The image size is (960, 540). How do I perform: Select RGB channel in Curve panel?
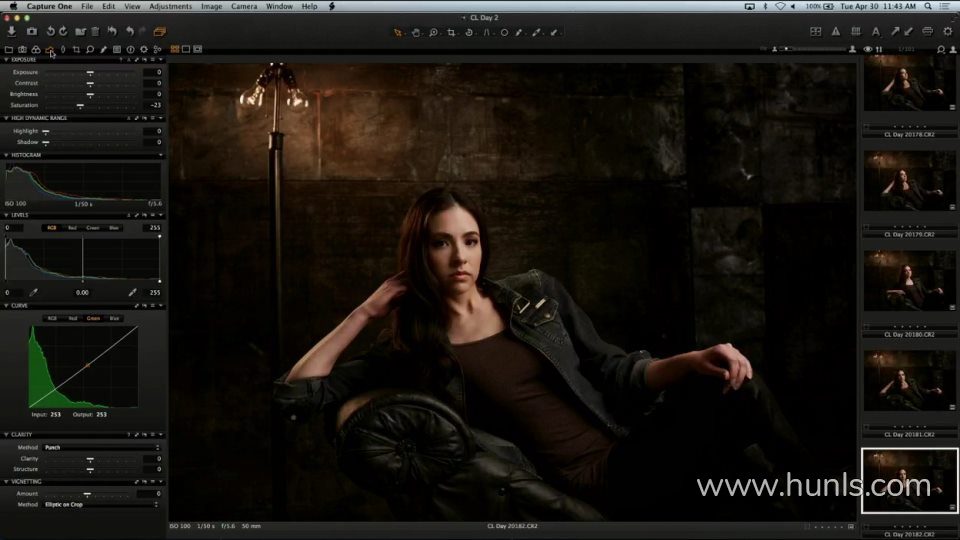52,318
